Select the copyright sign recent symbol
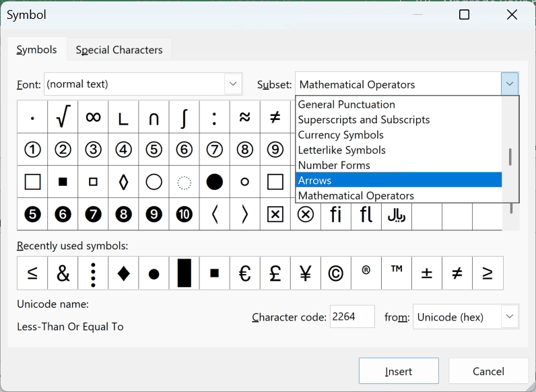Viewport: 536px width, 392px height. coord(336,273)
